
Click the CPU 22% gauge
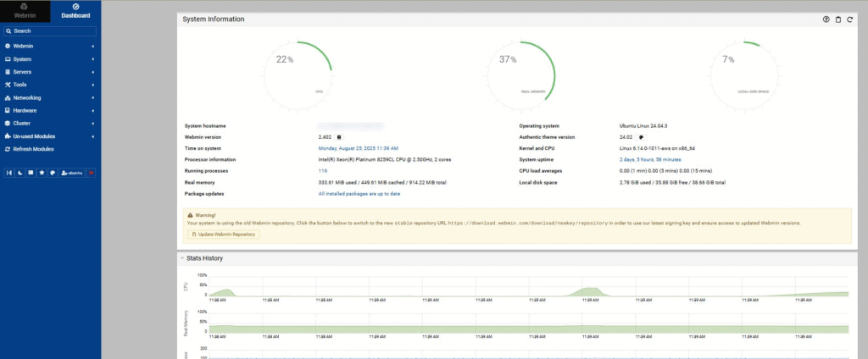[298, 75]
